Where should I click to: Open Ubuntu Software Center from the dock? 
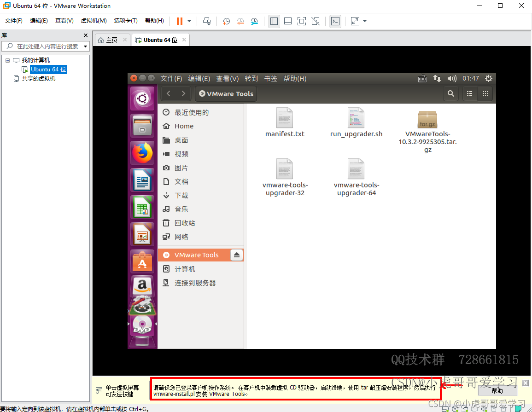[142, 261]
